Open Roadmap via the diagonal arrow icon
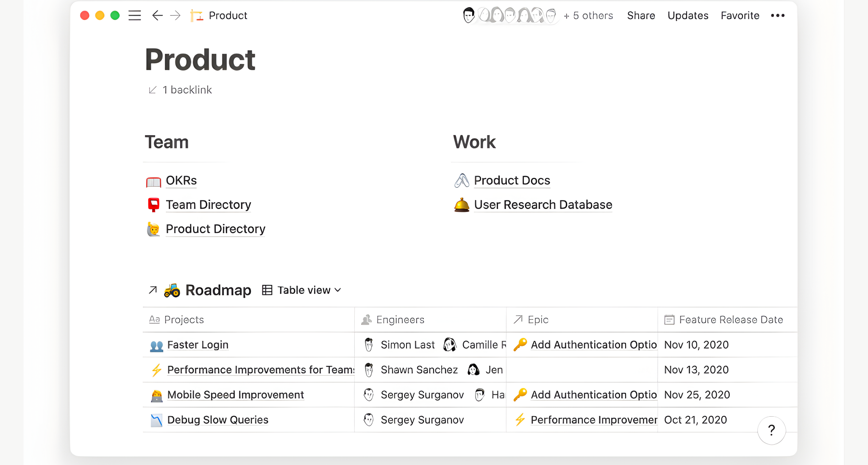This screenshot has width=868, height=465. pos(153,290)
